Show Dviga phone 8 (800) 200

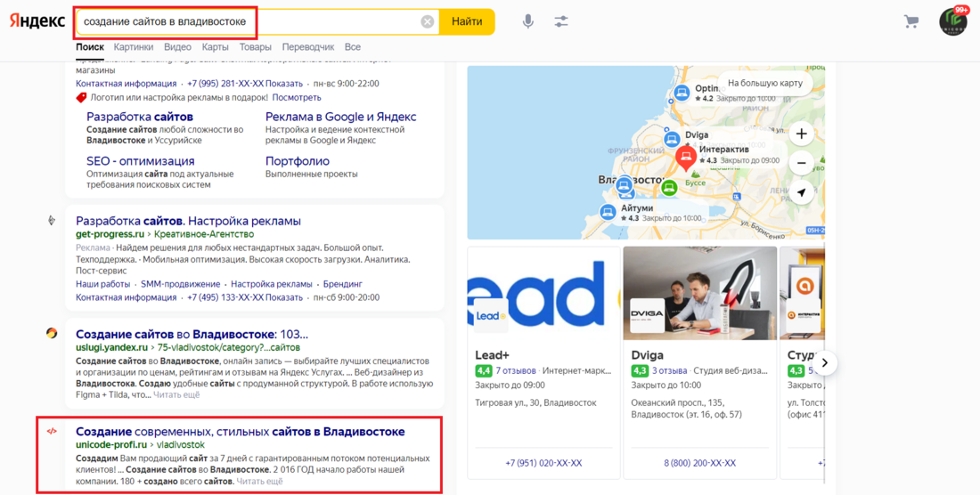[x=700, y=463]
